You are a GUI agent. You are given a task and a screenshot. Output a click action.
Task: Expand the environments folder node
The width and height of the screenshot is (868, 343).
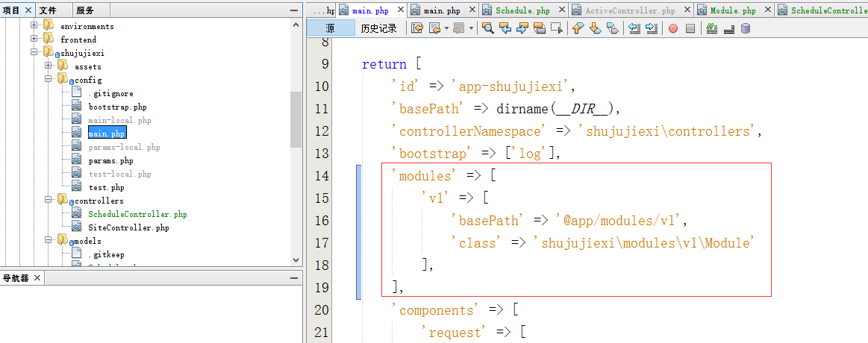pos(34,26)
